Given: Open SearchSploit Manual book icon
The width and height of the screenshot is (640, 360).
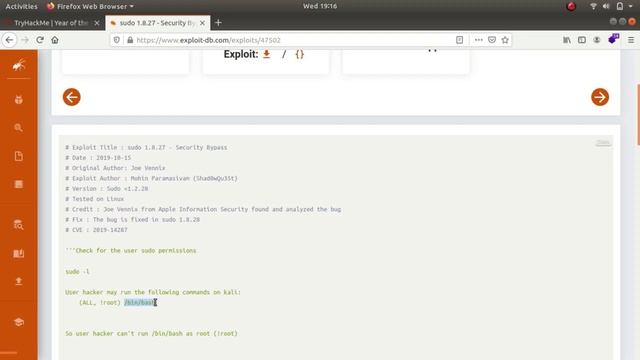Looking at the screenshot, I should (18, 253).
